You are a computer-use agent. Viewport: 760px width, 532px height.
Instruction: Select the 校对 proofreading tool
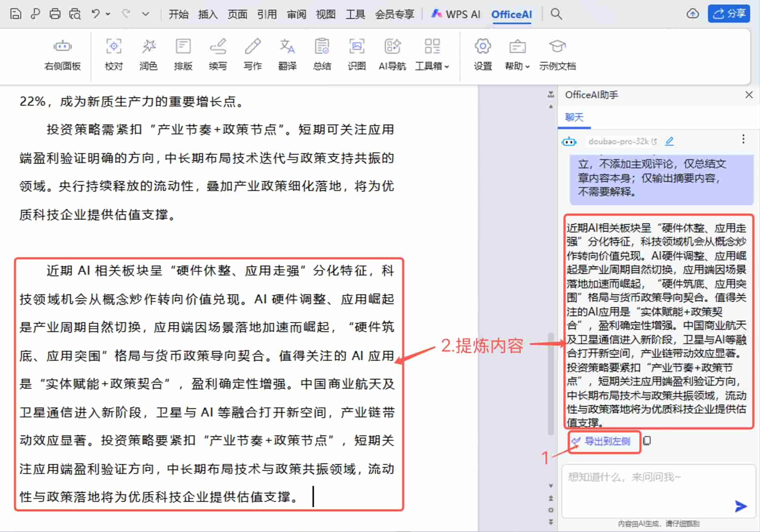pos(114,54)
